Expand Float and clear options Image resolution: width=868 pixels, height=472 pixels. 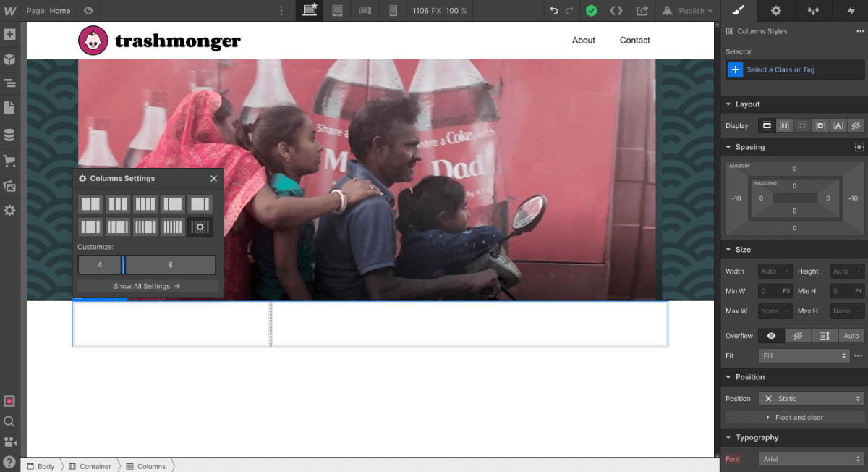(794, 418)
